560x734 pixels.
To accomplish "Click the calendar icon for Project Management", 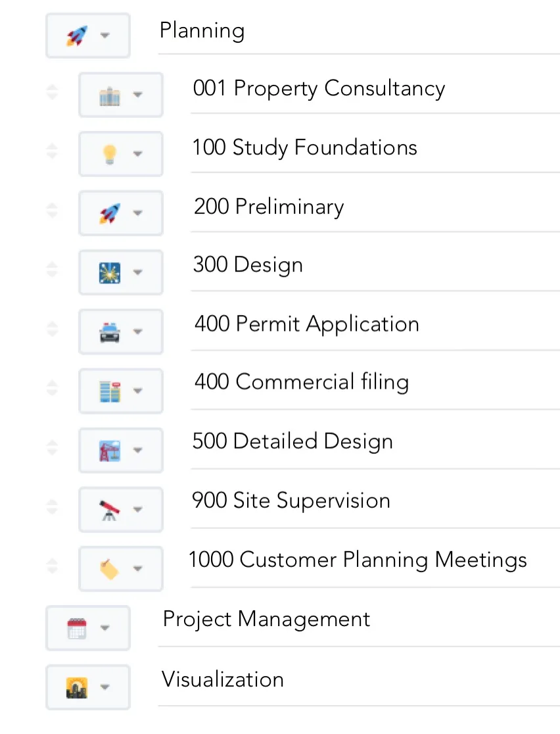I will click(77, 628).
